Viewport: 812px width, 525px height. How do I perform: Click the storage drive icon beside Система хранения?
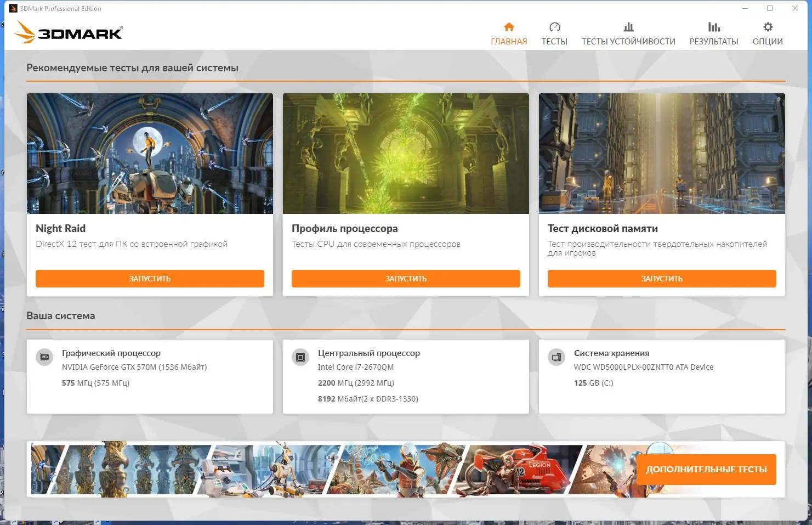557,357
